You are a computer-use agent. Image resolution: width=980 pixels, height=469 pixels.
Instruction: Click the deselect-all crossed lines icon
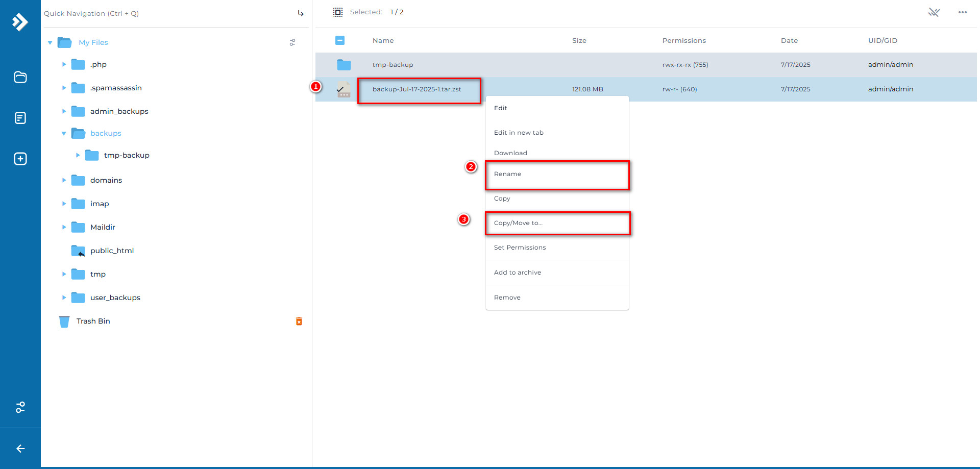934,12
